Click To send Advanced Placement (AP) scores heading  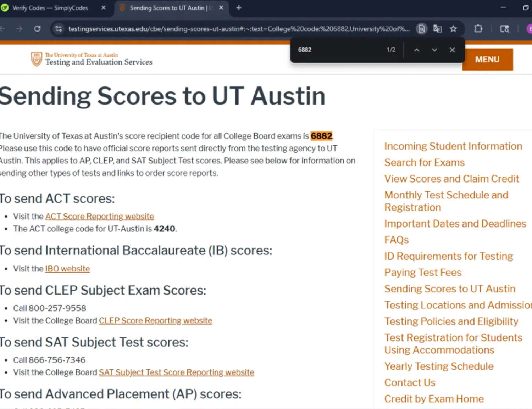coord(121,394)
